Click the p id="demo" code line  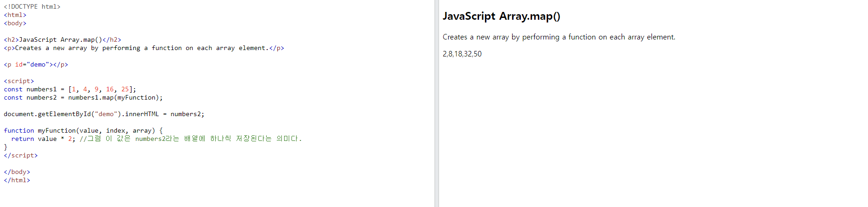[36, 64]
